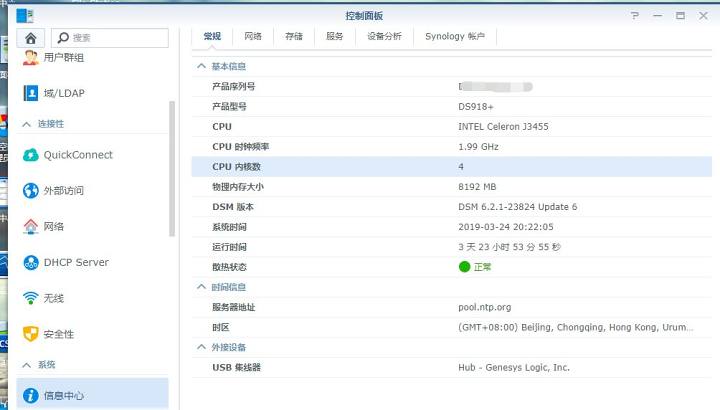Click the Hub - Genesys Logic, Inc. value

tap(513, 367)
